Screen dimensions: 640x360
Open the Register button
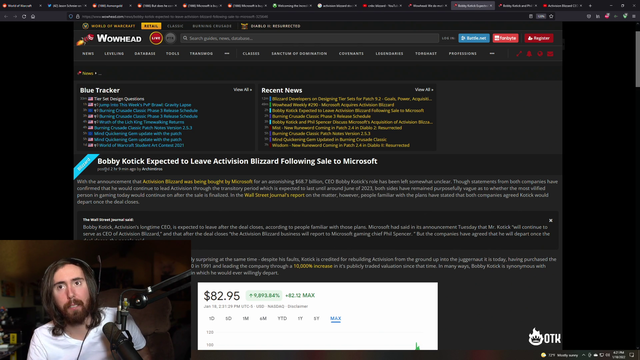tap(539, 38)
